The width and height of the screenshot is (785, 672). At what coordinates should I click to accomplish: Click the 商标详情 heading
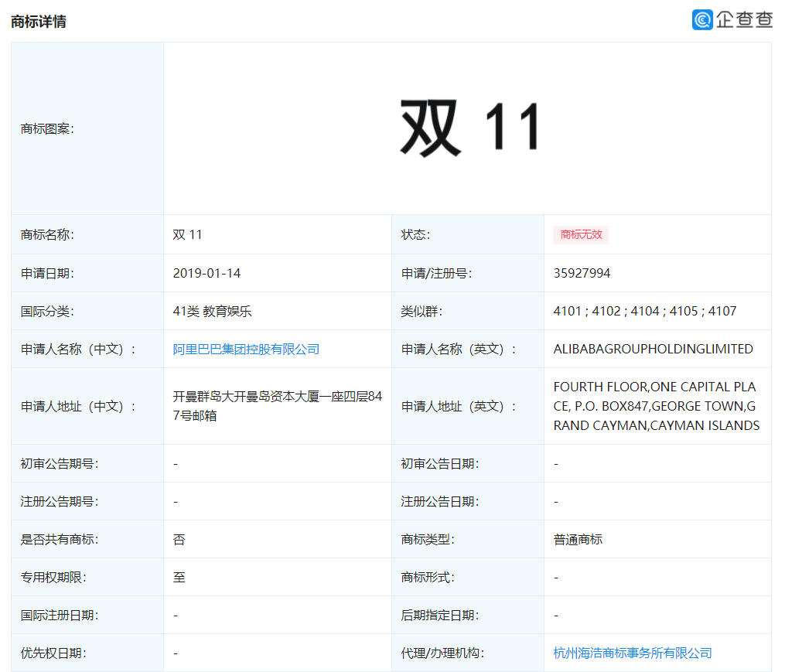point(39,22)
